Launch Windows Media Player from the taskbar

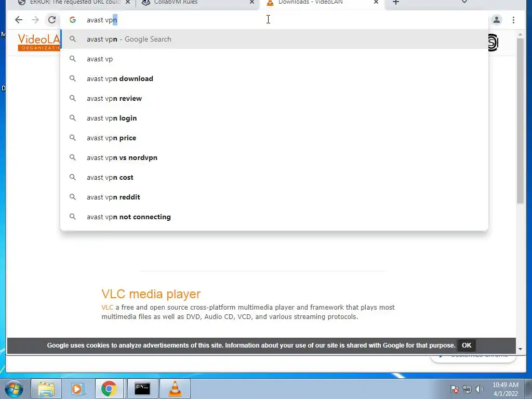pos(77,389)
